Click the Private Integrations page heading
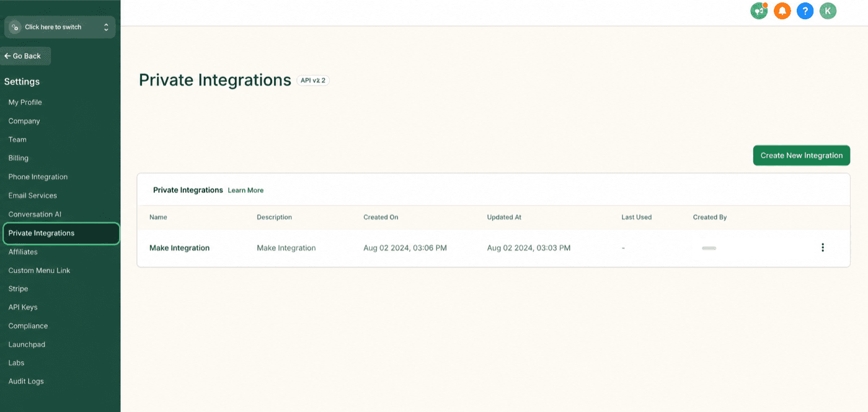Viewport: 868px width, 412px height. point(215,80)
